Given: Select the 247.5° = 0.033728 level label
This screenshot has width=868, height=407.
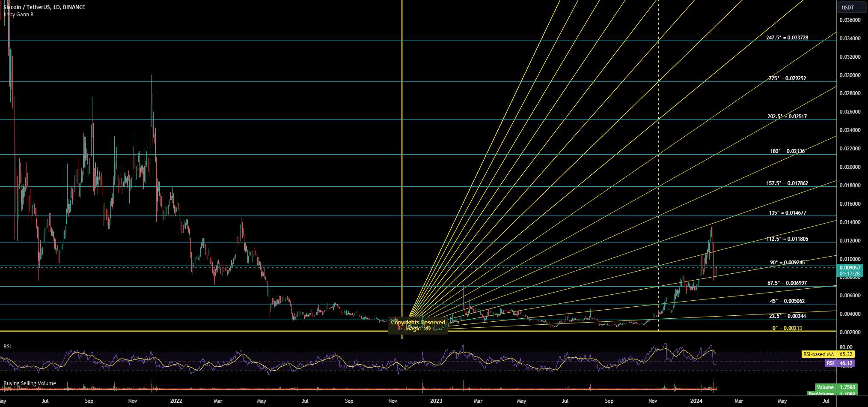Looking at the screenshot, I should coord(787,38).
